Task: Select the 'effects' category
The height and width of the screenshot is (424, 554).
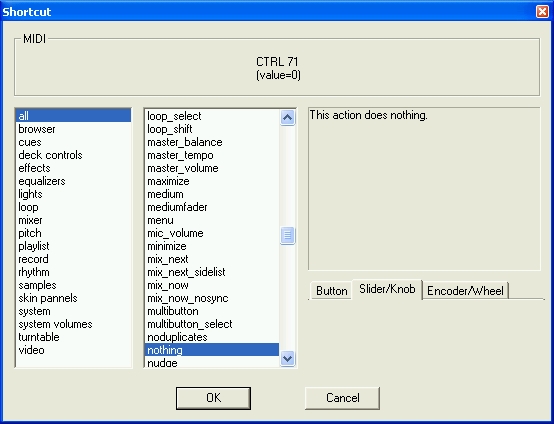Action: point(34,168)
